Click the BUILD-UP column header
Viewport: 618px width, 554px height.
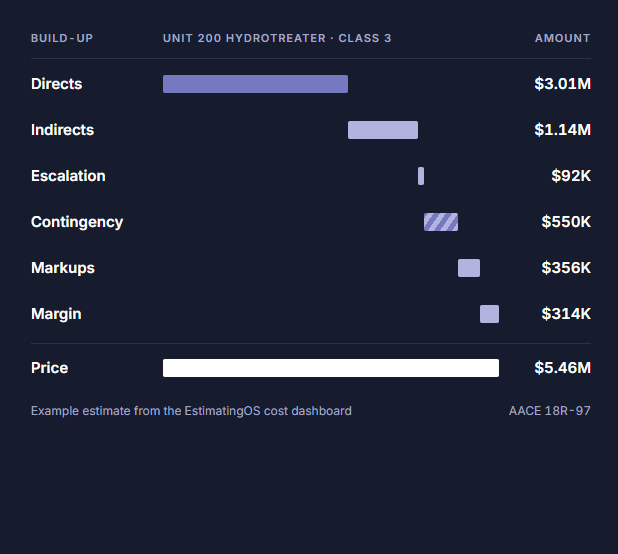tap(62, 38)
